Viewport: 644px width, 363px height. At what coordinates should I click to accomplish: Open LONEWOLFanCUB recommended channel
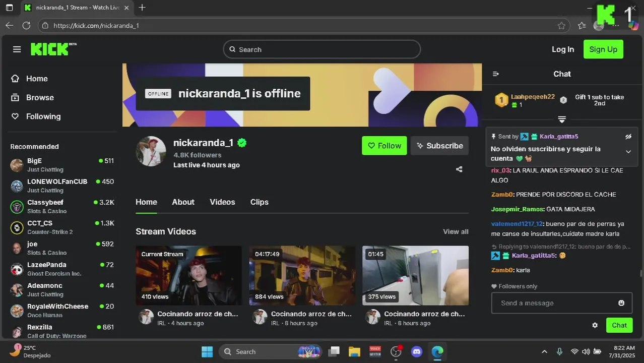point(62,186)
